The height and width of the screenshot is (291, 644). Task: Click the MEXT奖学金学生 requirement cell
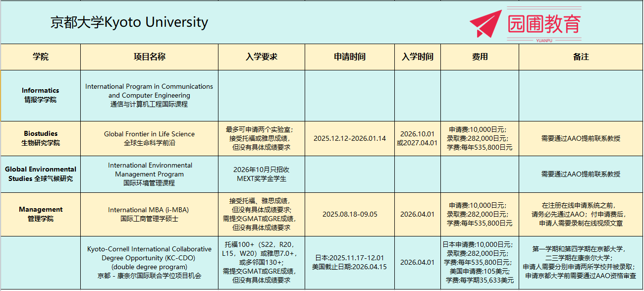261,174
